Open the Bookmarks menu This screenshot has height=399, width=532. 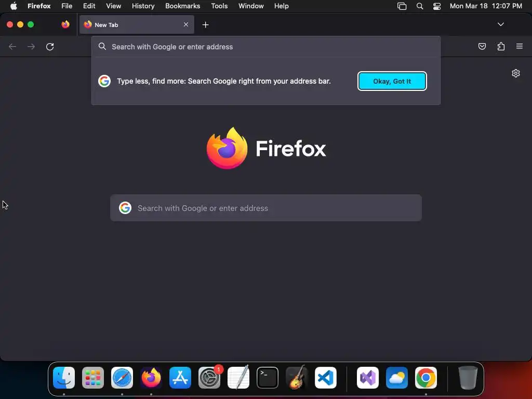[182, 6]
